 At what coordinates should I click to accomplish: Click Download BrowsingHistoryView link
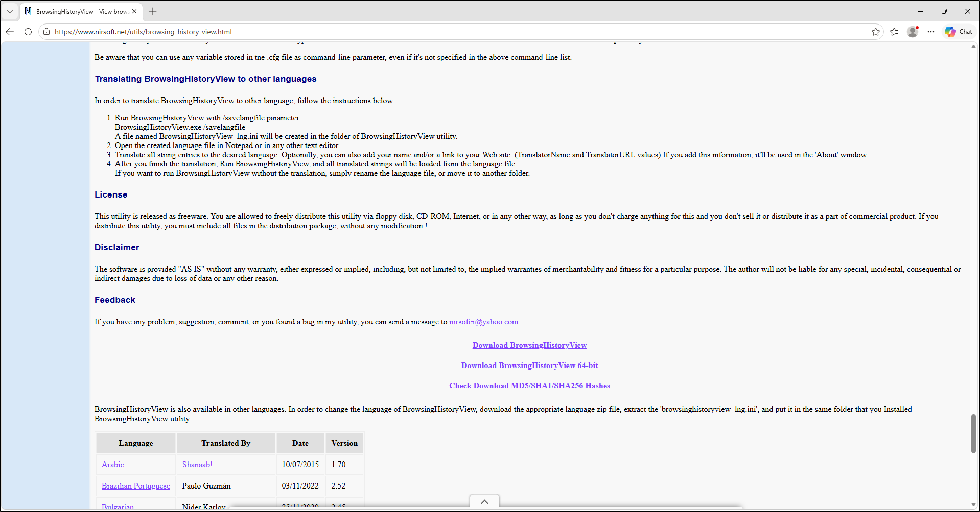(x=529, y=345)
